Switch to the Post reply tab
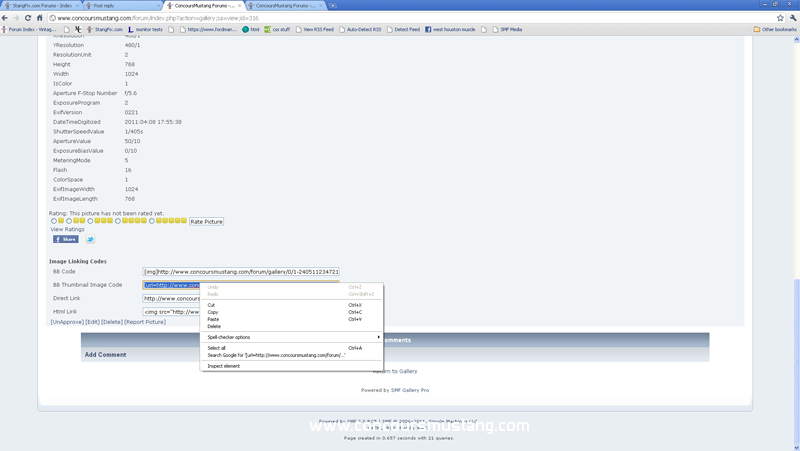The width and height of the screenshot is (800, 451). (121, 6)
